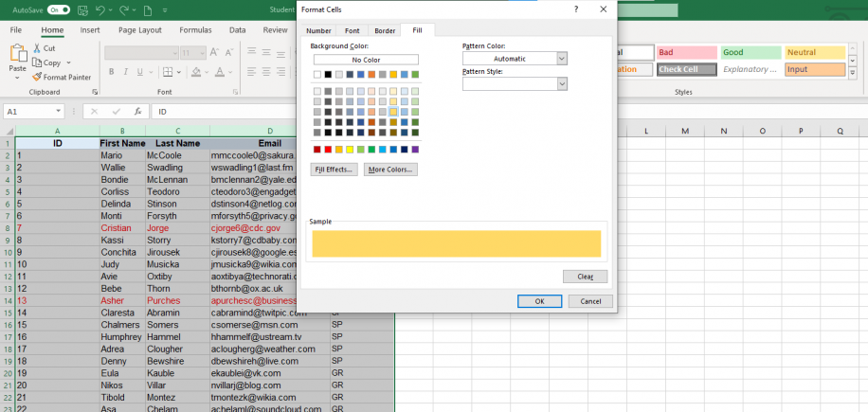Expand the Paste options arrow below Paste
This screenshot has height=412, width=868.
point(17,78)
